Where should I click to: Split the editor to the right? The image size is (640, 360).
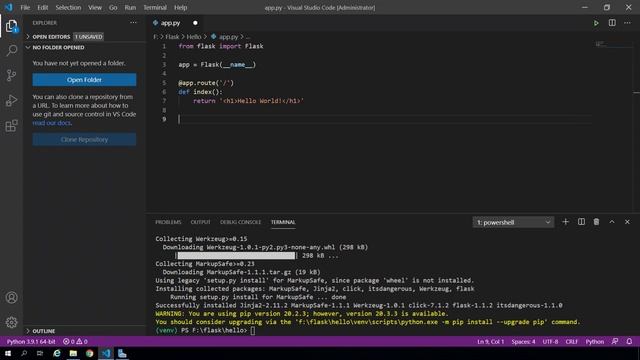pos(612,23)
